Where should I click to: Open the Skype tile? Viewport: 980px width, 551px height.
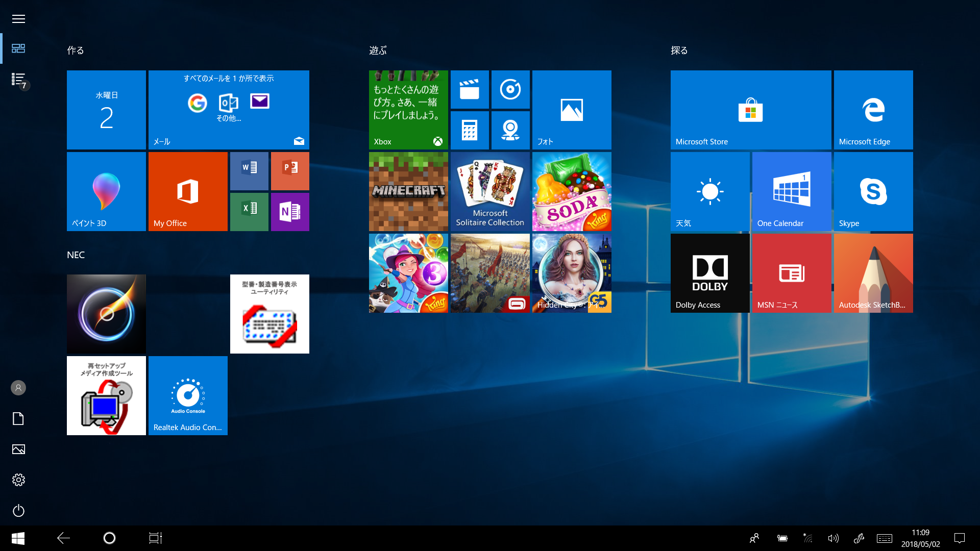click(873, 191)
